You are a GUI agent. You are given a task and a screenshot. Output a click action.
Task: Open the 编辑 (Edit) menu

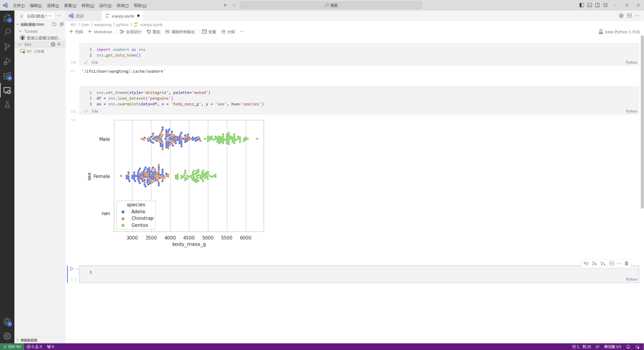(36, 5)
